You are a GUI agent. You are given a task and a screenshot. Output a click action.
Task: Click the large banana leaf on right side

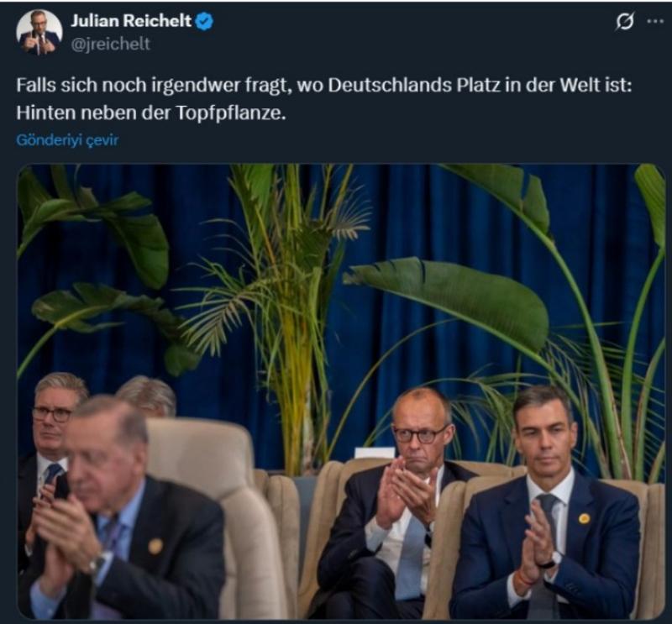click(x=446, y=300)
